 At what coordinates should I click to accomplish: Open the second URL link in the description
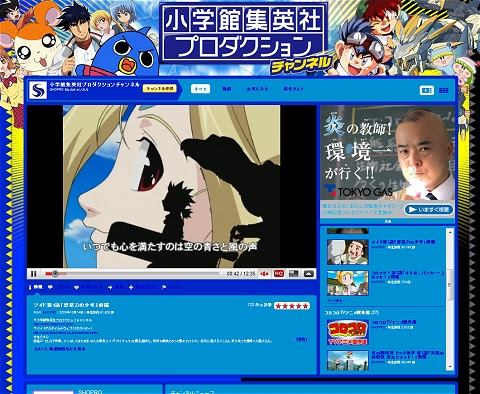click(x=66, y=332)
